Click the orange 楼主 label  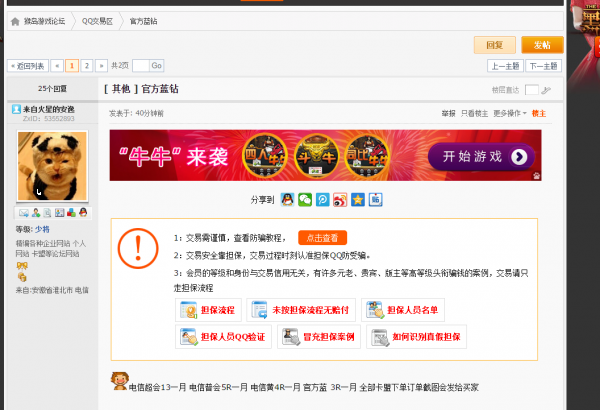pyautogui.click(x=539, y=113)
